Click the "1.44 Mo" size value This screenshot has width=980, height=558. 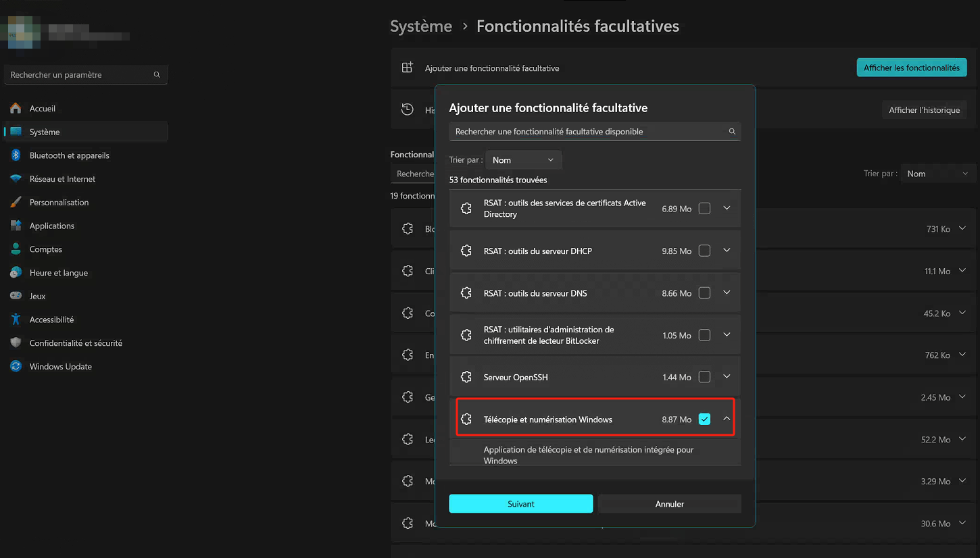point(677,378)
